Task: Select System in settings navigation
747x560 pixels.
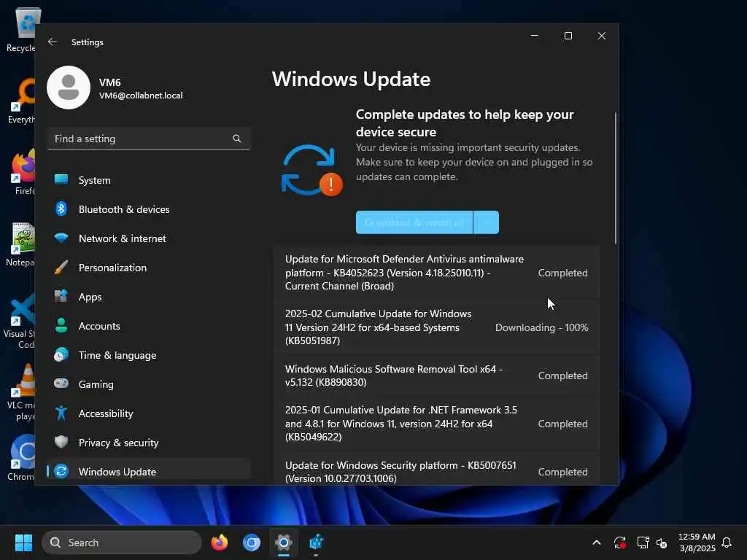Action: (149, 180)
